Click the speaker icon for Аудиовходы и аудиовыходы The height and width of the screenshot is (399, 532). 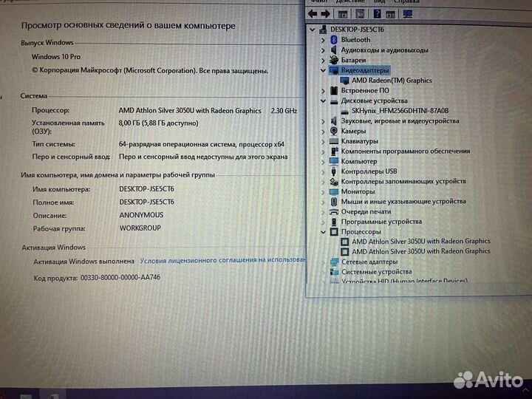tap(333, 50)
